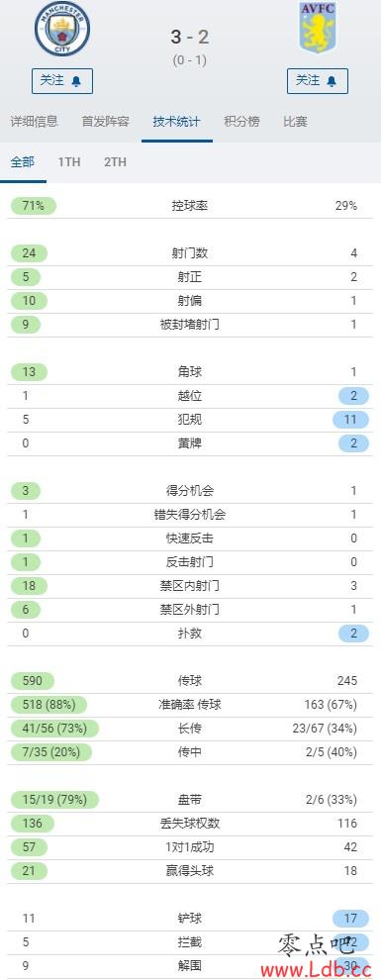Image resolution: width=381 pixels, height=980 pixels.
Task: Click the Manchester City club crest
Action: click(x=61, y=29)
